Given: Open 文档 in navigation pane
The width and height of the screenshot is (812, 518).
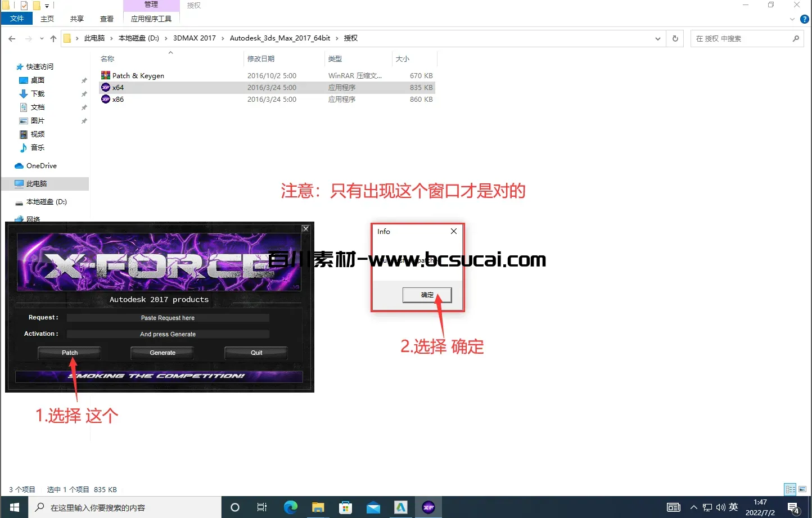Looking at the screenshot, I should click(37, 107).
